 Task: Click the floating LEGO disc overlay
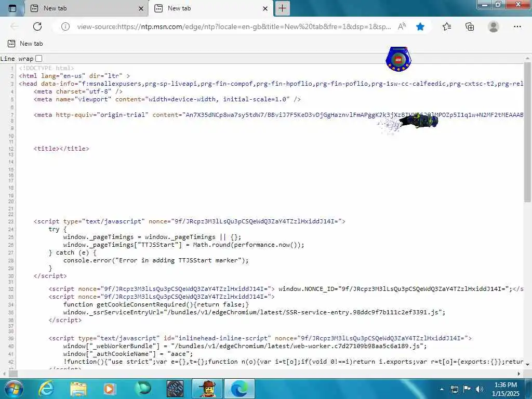coord(398,59)
